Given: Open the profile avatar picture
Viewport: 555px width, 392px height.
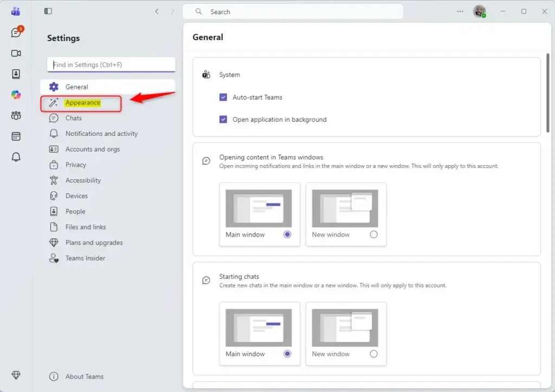Looking at the screenshot, I should coord(479,11).
